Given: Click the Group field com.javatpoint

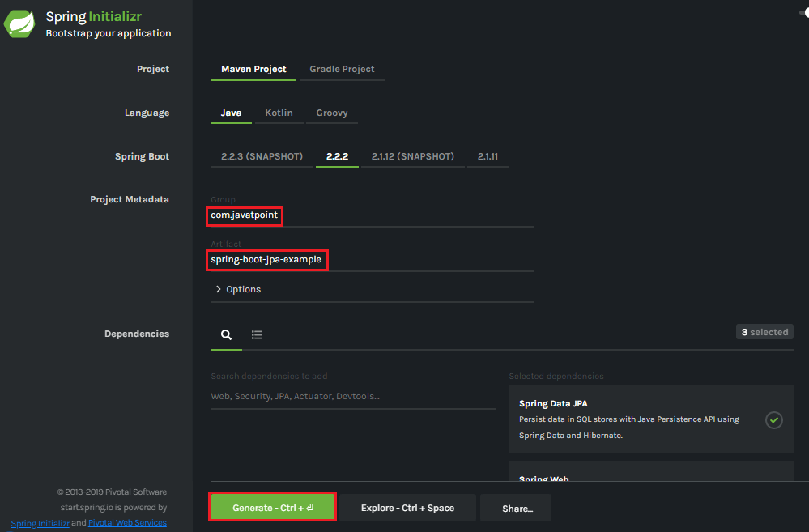Looking at the screenshot, I should pyautogui.click(x=372, y=215).
